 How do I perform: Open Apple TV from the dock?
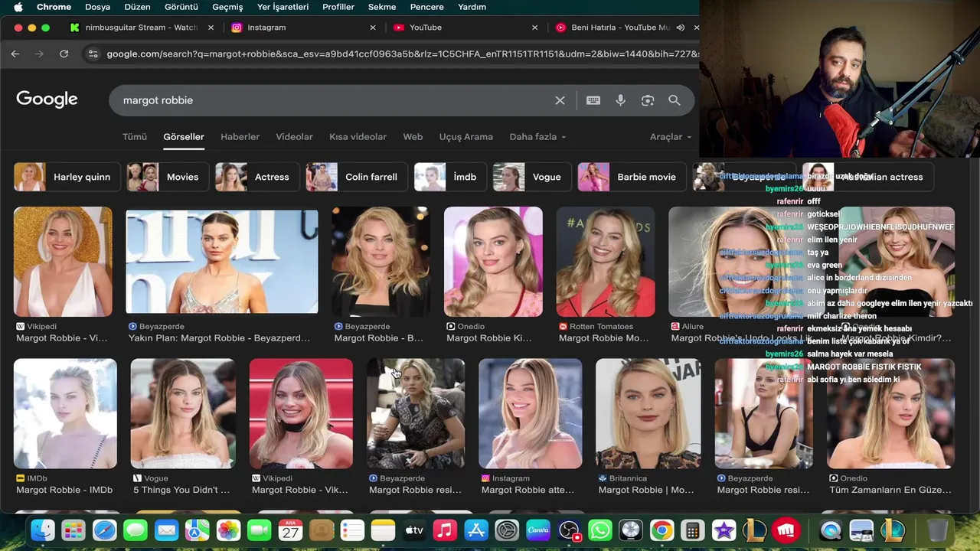click(x=414, y=530)
